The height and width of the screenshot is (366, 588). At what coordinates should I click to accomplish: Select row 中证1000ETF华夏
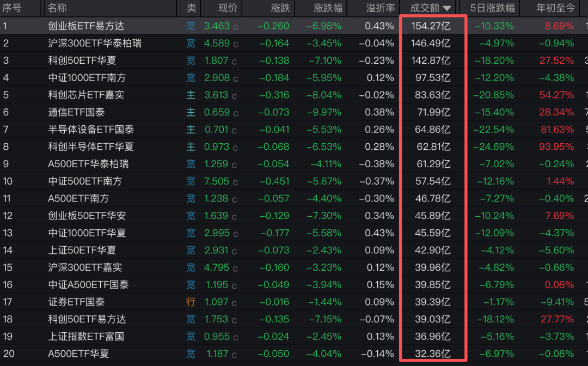[x=294, y=233]
